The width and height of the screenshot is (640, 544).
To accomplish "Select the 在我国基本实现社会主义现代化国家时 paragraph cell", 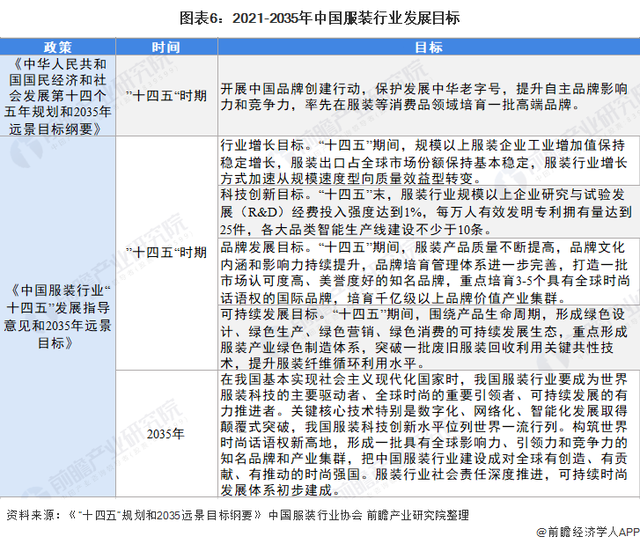I will (x=429, y=434).
